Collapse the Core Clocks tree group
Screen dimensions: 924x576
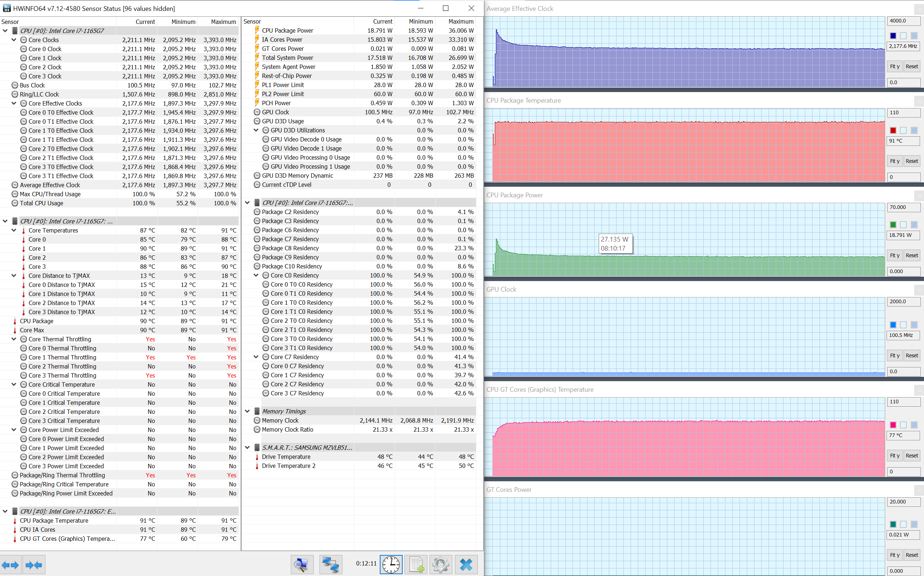pyautogui.click(x=14, y=40)
